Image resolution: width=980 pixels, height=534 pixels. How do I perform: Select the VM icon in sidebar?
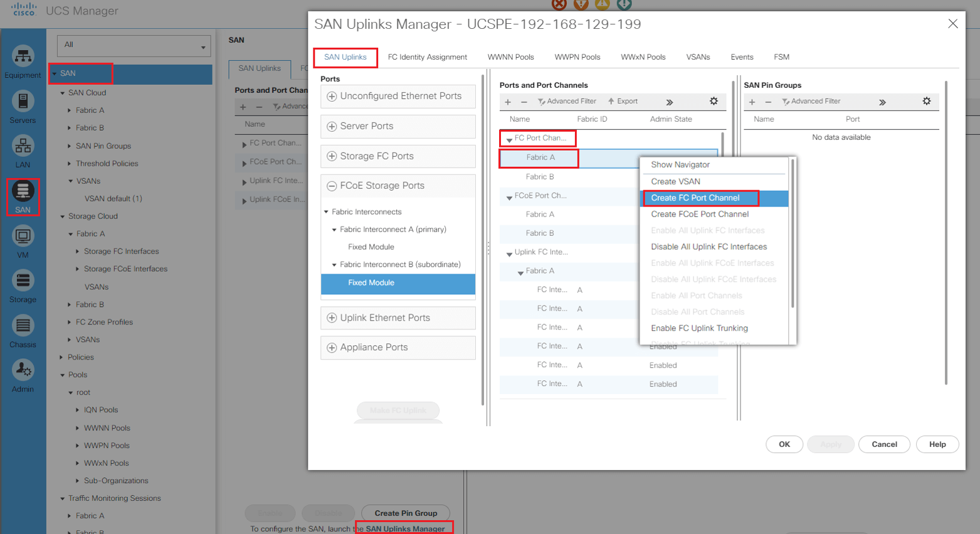[23, 242]
